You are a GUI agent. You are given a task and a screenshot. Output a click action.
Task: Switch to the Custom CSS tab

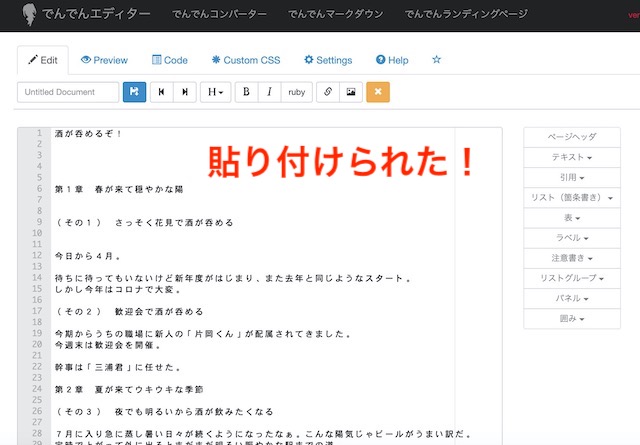pos(246,60)
